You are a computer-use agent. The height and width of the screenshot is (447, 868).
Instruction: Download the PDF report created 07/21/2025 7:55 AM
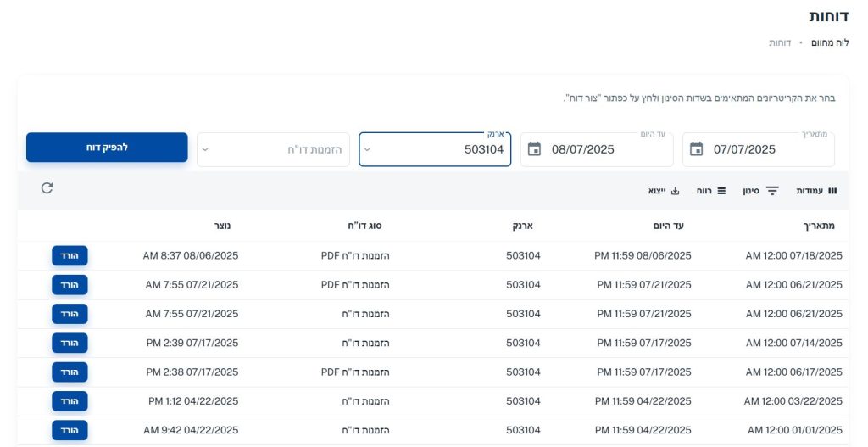coord(70,285)
